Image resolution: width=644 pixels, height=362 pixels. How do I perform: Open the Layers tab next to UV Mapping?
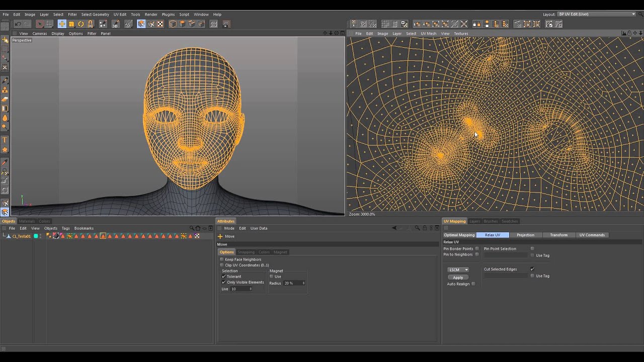point(474,221)
